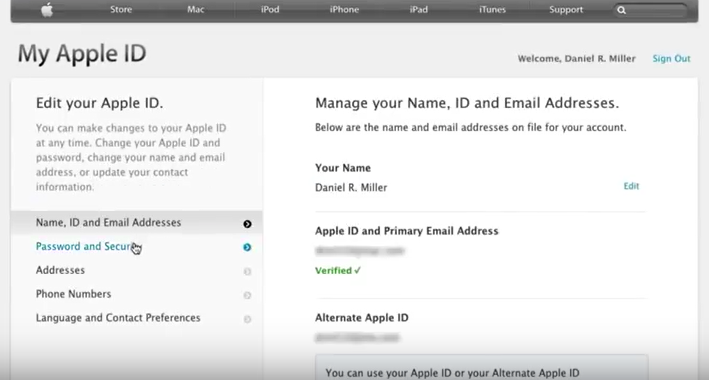Click the search magnifier icon
The width and height of the screenshot is (709, 380).
622,10
